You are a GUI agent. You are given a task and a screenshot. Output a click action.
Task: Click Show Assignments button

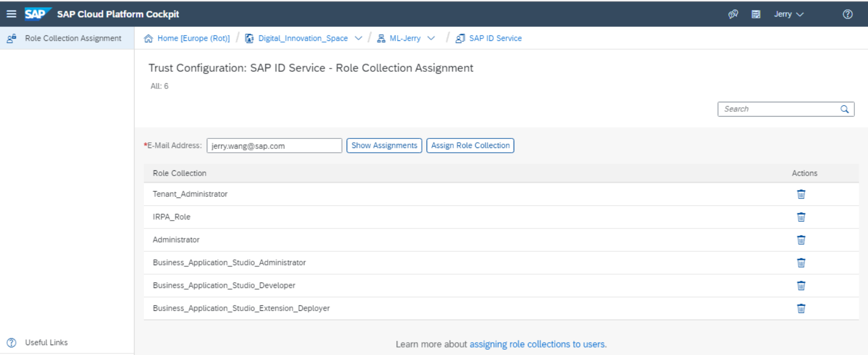(384, 146)
